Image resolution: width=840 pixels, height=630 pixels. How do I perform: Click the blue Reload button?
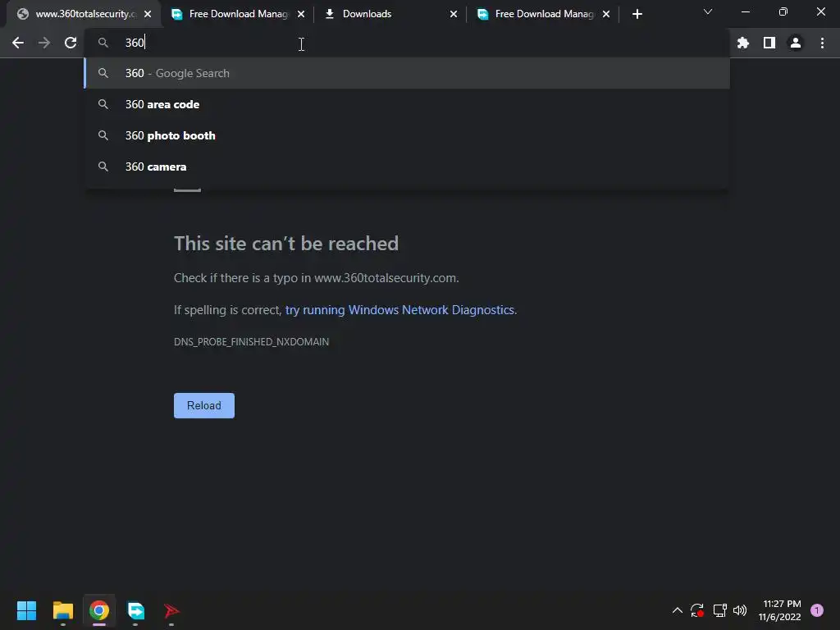204,405
